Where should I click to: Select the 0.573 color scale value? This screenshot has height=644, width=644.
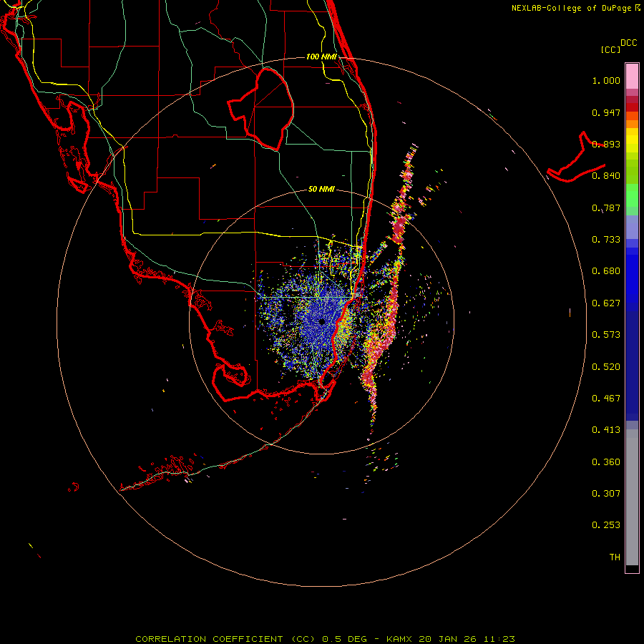click(x=606, y=335)
